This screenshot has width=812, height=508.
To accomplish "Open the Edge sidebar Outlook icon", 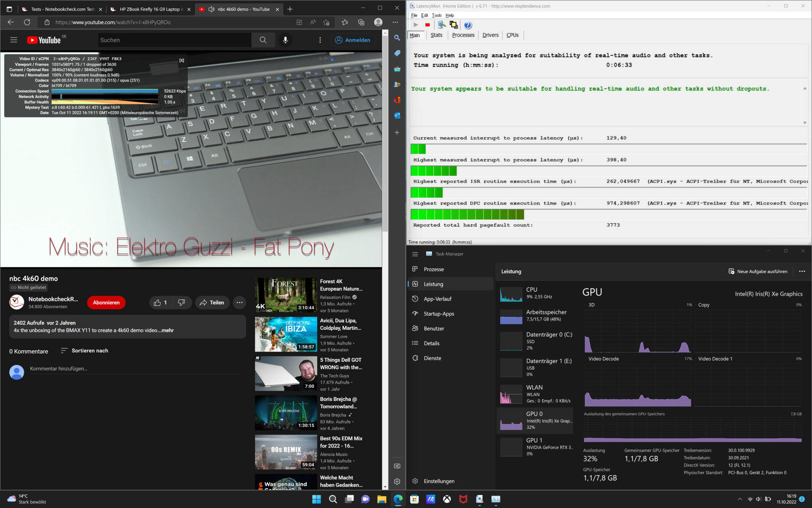I will (x=397, y=116).
